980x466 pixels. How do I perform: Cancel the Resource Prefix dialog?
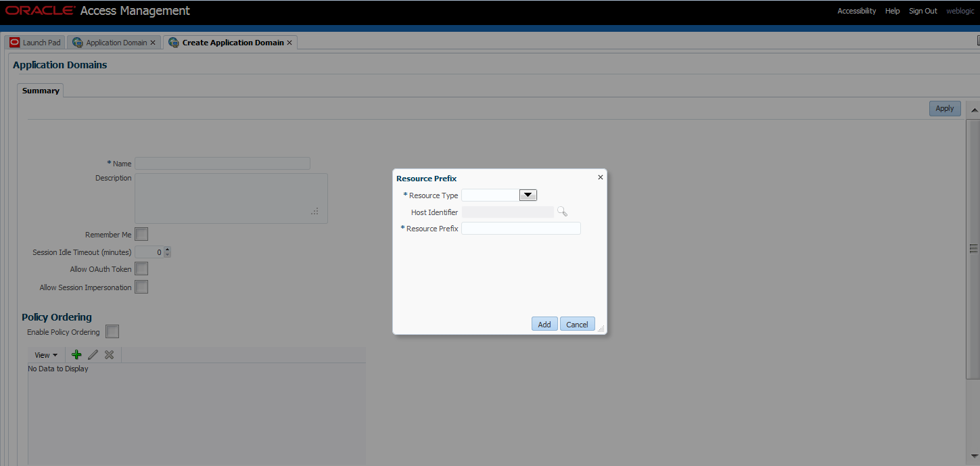coord(577,324)
